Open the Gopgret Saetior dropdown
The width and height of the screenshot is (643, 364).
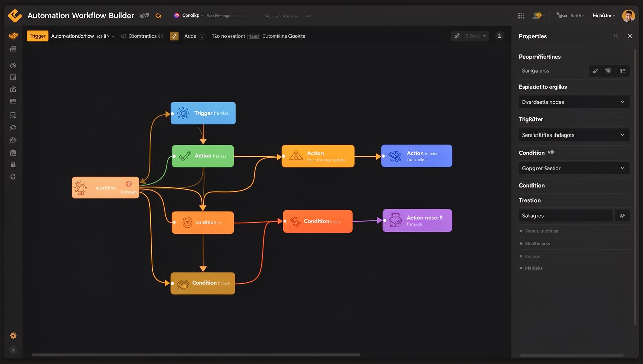pyautogui.click(x=574, y=168)
